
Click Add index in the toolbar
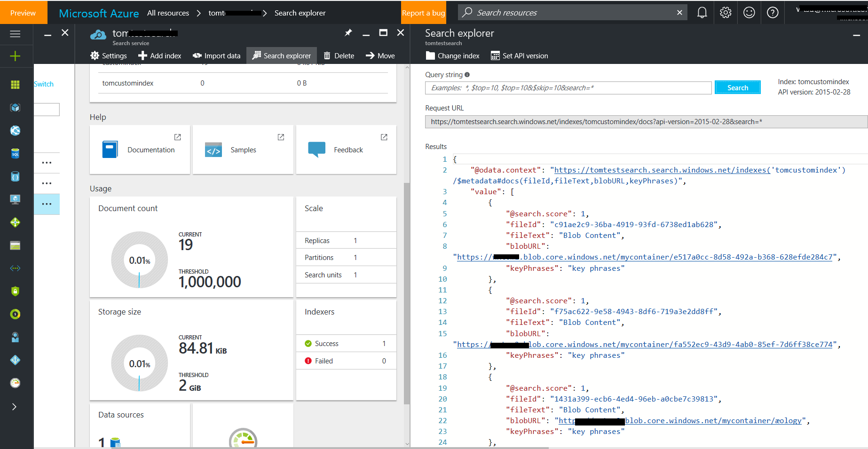point(160,55)
